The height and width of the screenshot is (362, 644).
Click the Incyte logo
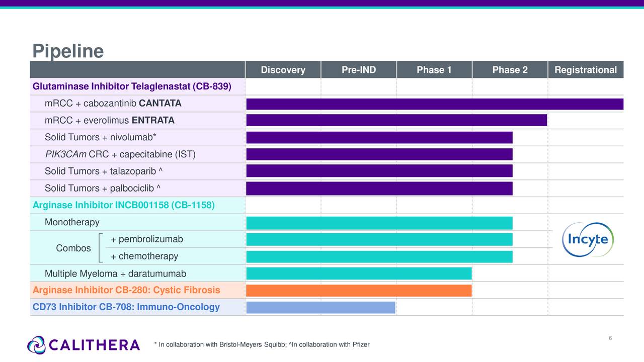(x=588, y=239)
